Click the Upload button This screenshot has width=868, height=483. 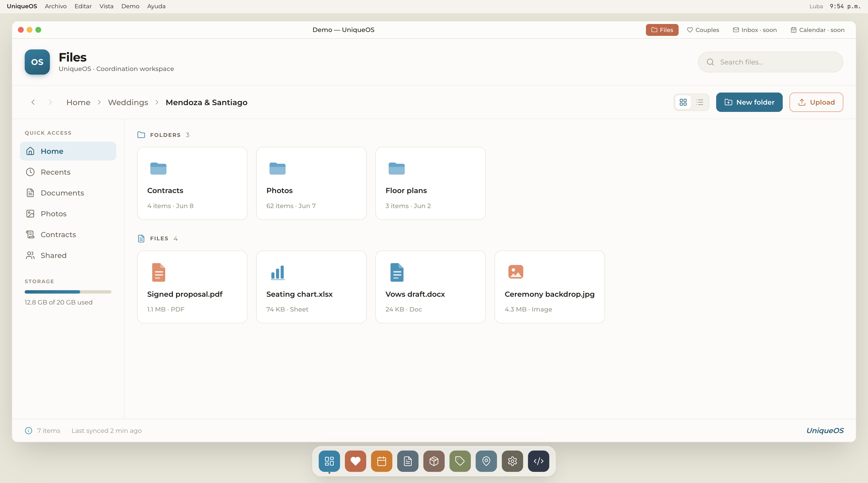[x=816, y=102]
